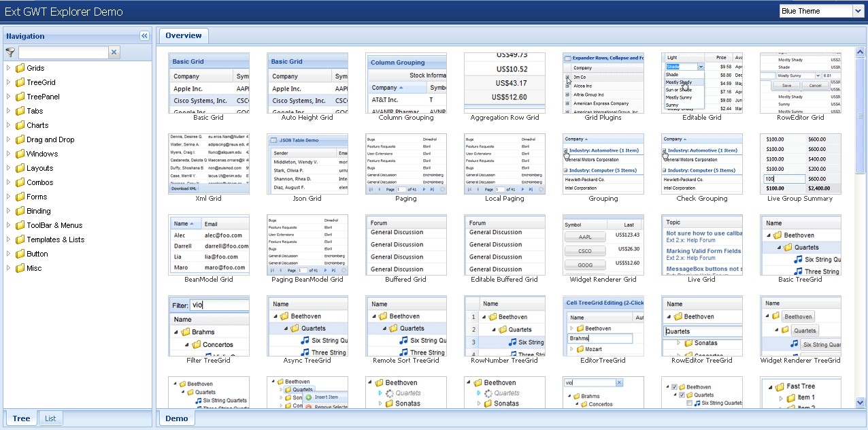Screen dimensions: 868x430
Task: Click the Grids folder icon
Action: (20, 68)
